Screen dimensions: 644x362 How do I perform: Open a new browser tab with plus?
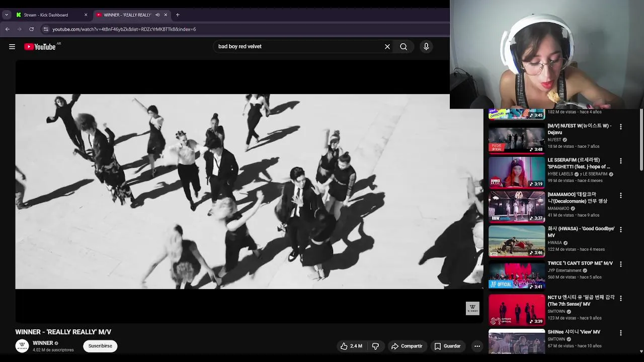[x=178, y=15]
